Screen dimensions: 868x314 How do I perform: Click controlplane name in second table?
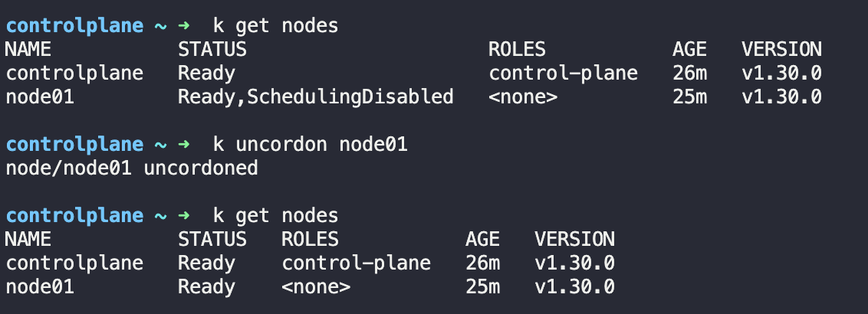click(x=74, y=263)
